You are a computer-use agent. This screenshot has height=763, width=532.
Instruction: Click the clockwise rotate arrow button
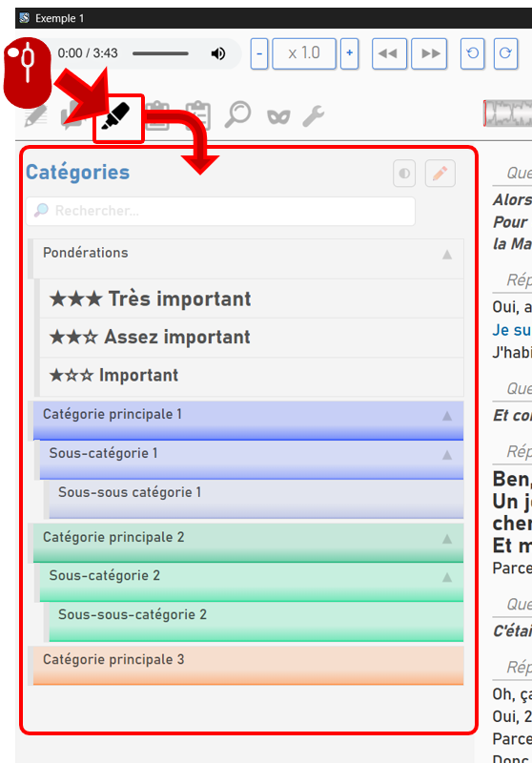click(505, 53)
